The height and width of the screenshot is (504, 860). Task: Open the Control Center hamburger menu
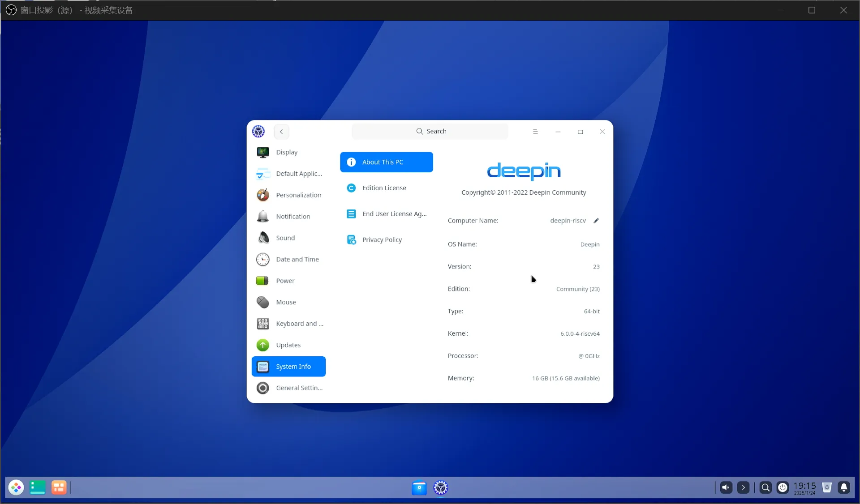(535, 132)
